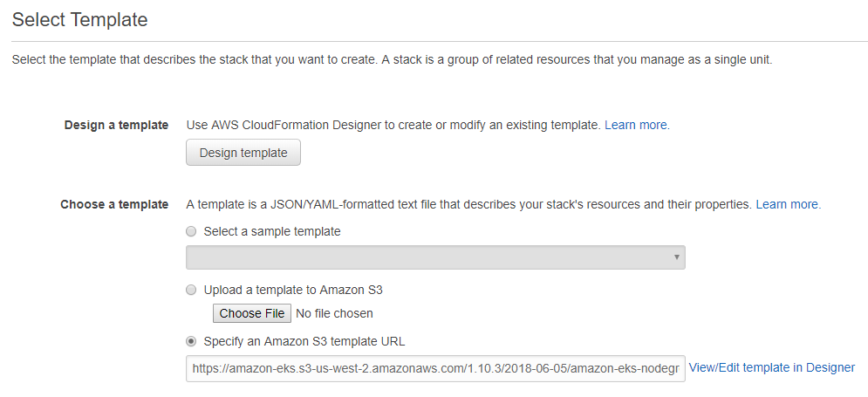The height and width of the screenshot is (397, 868).
Task: Click the Design template button
Action: tap(243, 153)
